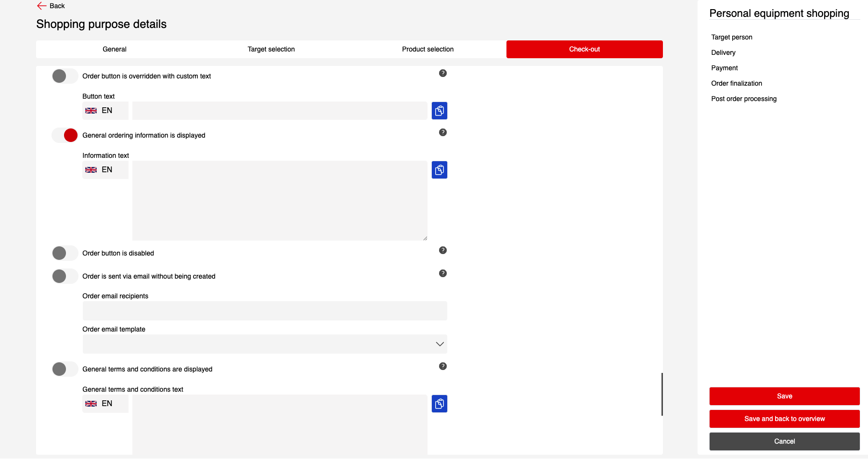Click copy icon beside terms and conditions text
868x460 pixels.
point(439,404)
